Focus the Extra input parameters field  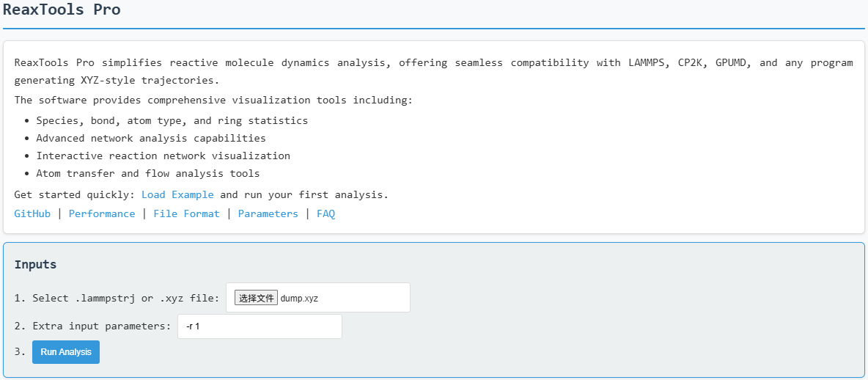[x=260, y=326]
